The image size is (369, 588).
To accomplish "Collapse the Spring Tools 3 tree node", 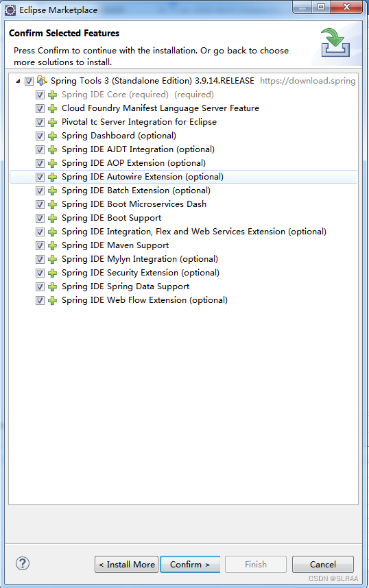I will 18,81.
